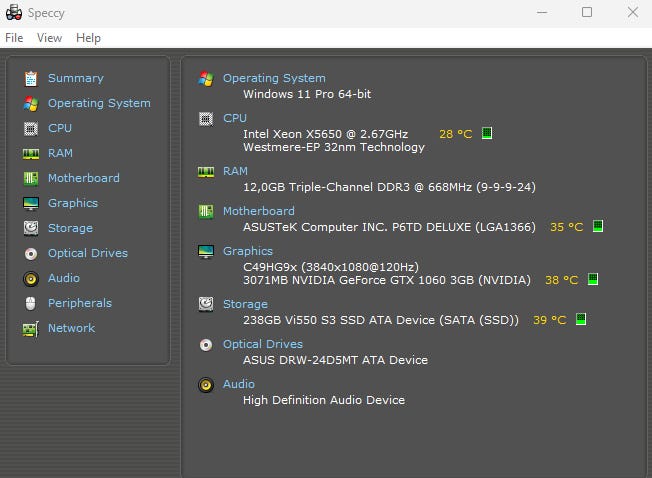Click the Network icon in sidebar
Image resolution: width=652 pixels, height=478 pixels.
tap(30, 328)
